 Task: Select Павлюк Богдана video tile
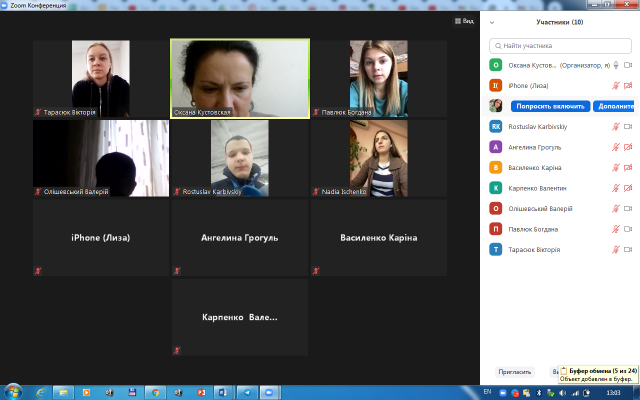(x=379, y=78)
